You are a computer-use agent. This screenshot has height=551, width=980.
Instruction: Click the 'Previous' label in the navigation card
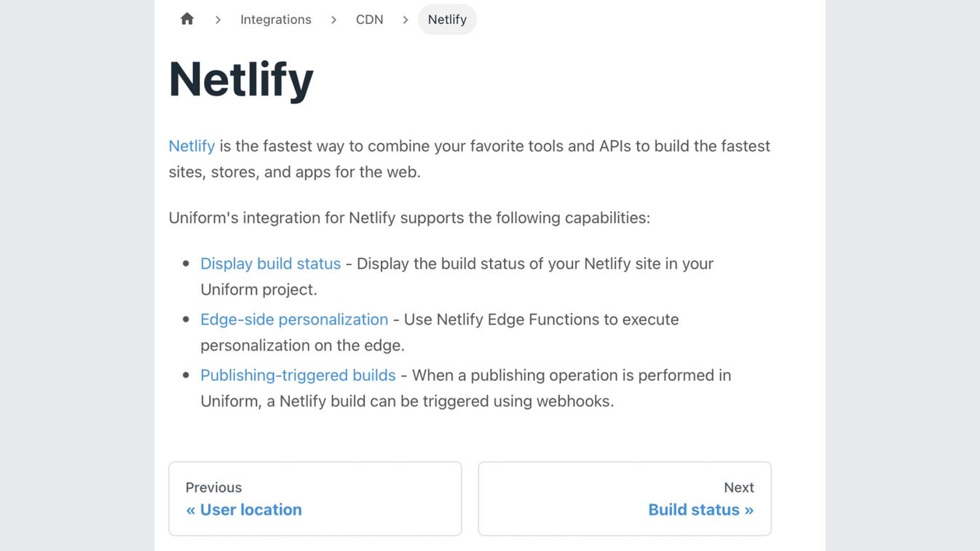click(x=213, y=488)
